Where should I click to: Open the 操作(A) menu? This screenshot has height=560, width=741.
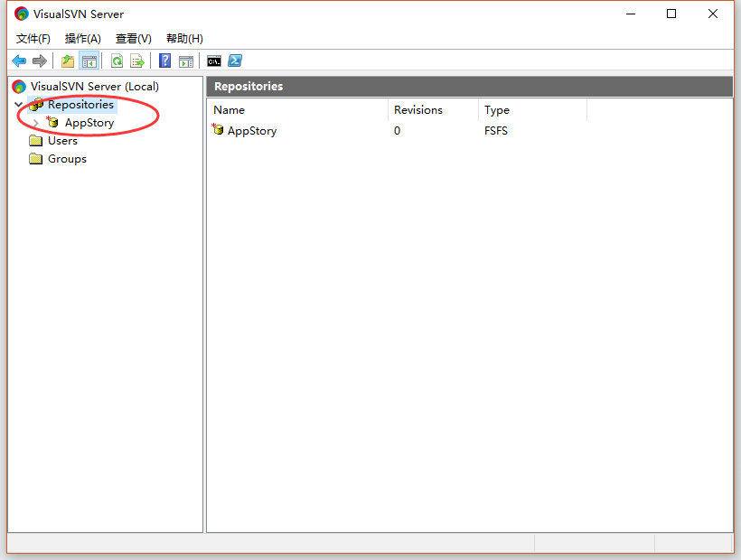[83, 38]
